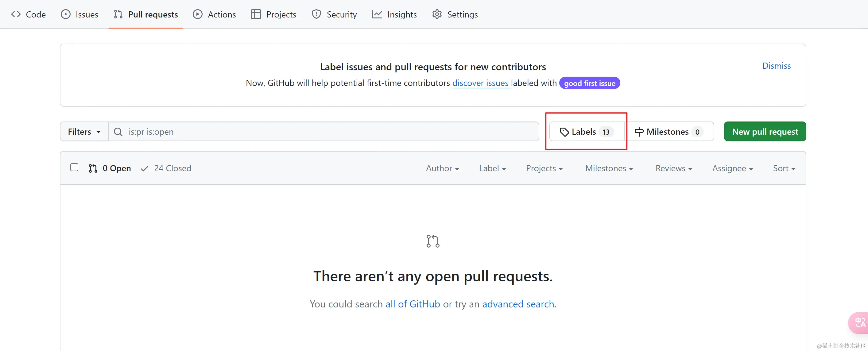Click the Projects table icon
The width and height of the screenshot is (868, 351).
256,14
